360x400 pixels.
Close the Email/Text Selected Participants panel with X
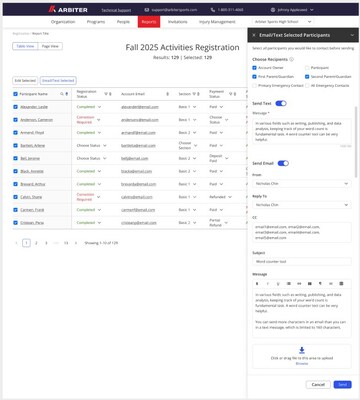[x=254, y=35]
